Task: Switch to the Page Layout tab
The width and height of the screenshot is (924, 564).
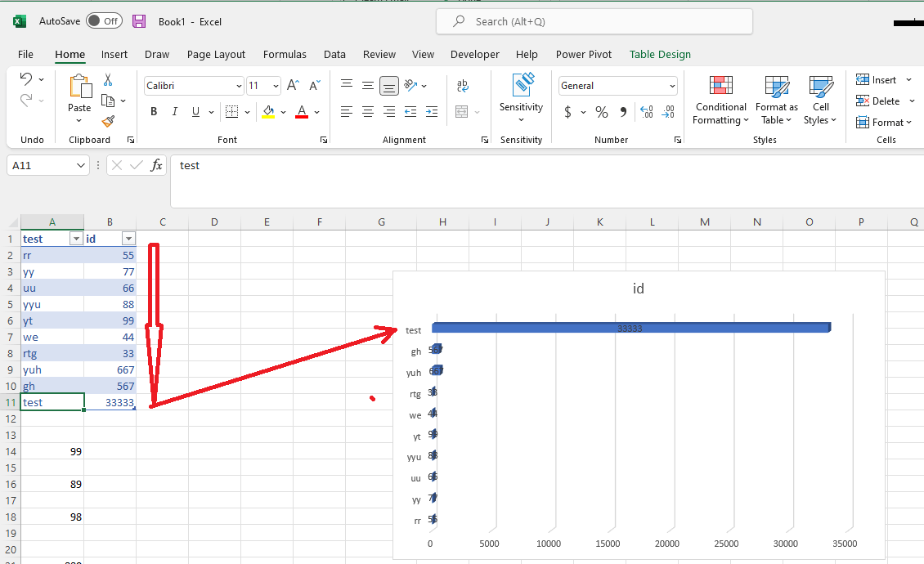Action: (x=216, y=54)
